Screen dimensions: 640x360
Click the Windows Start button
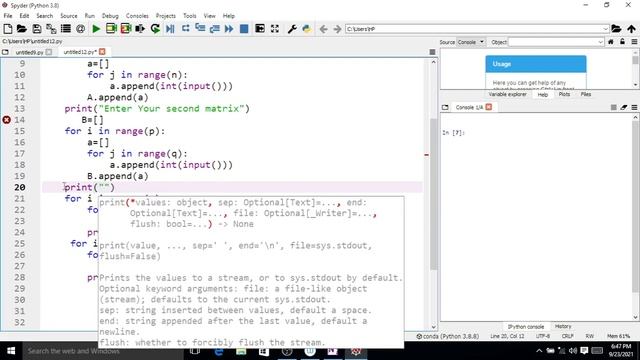(11, 351)
